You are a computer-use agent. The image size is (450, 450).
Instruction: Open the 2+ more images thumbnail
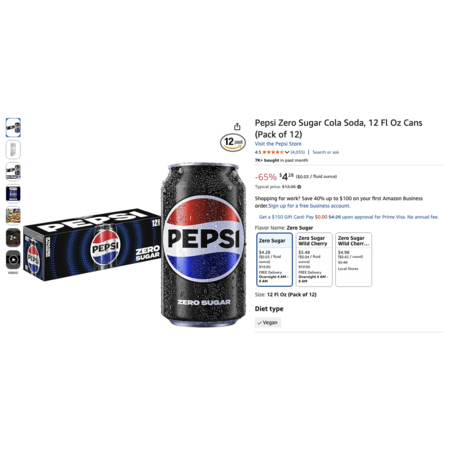13,238
